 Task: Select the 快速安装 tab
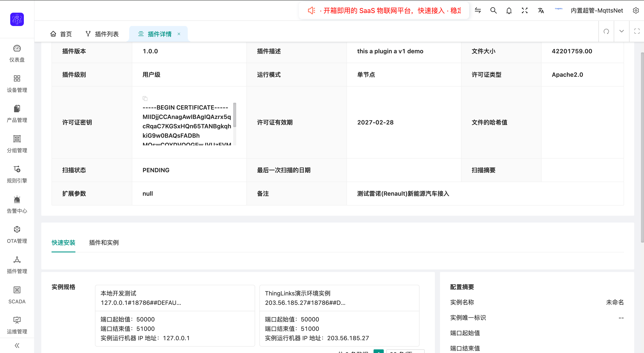(63, 242)
